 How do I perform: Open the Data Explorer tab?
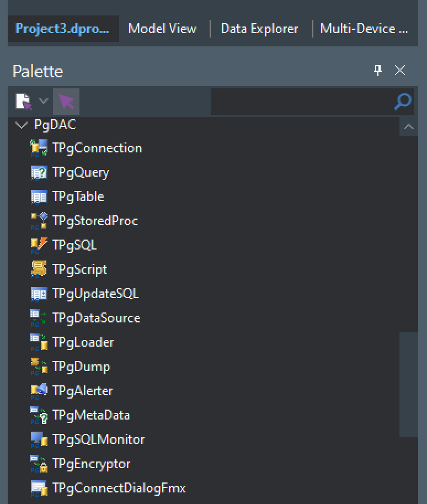click(x=259, y=29)
